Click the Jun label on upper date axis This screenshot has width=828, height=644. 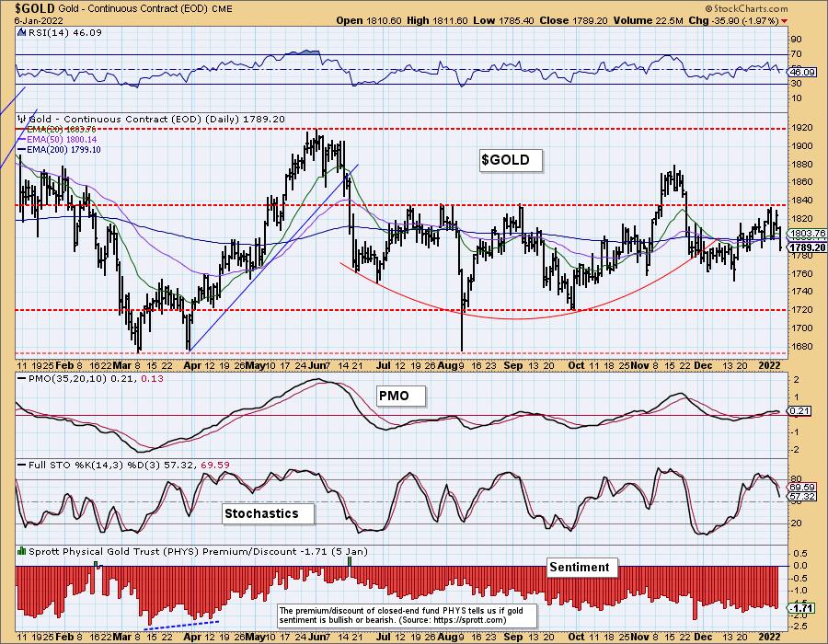pos(316,365)
